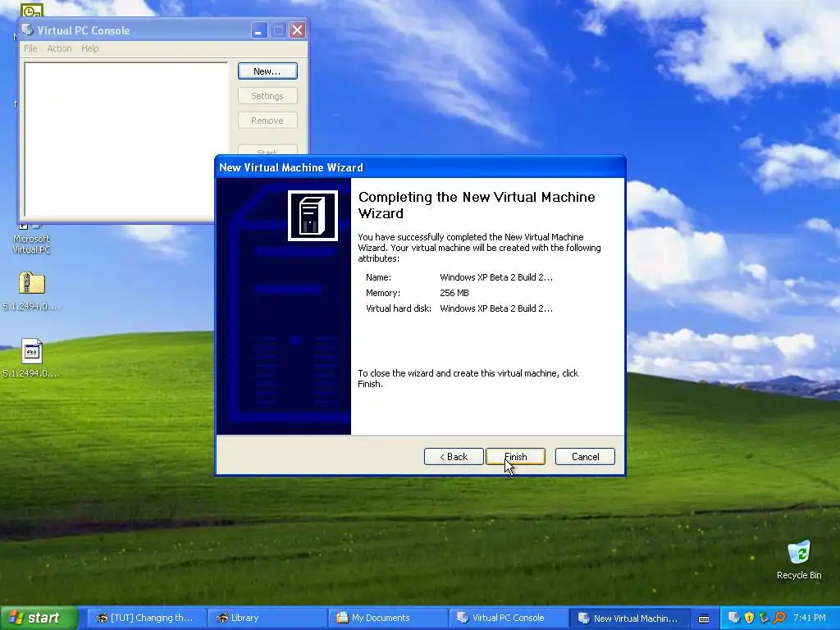
Task: Click the orange magnifier tray icon
Action: [779, 618]
